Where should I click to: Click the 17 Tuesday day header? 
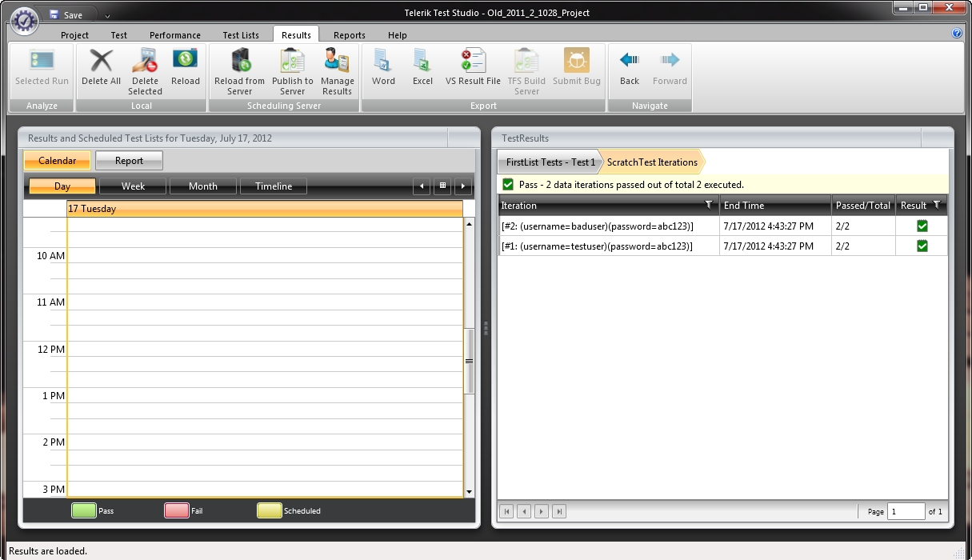[265, 209]
